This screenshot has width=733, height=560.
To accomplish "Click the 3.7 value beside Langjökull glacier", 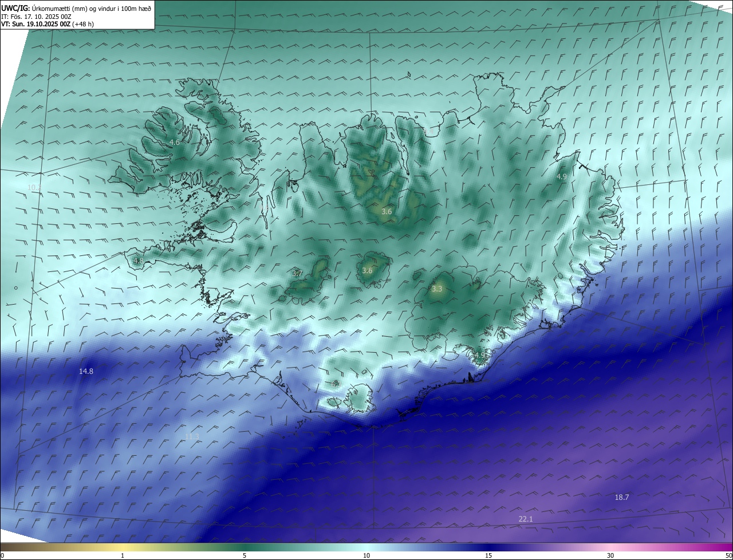I will click(x=297, y=274).
